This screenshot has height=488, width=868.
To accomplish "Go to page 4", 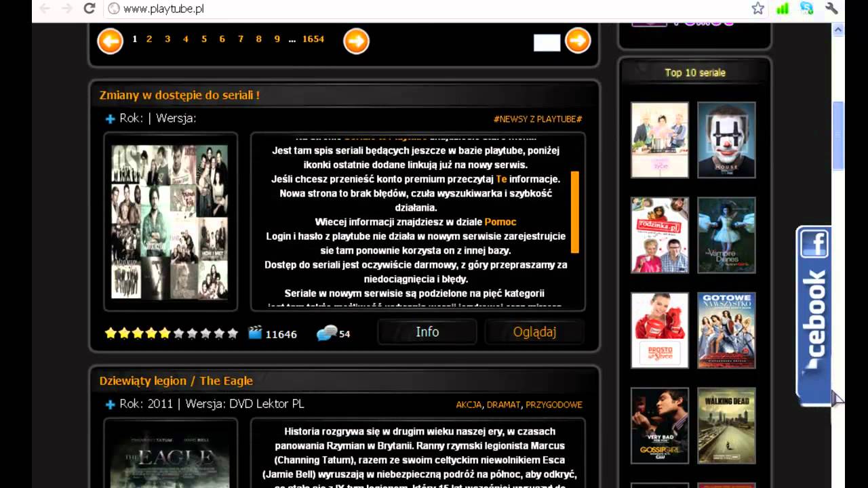I will click(186, 39).
